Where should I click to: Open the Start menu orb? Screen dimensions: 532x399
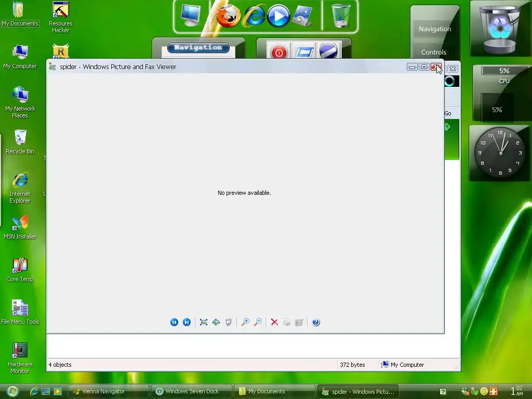(12, 391)
